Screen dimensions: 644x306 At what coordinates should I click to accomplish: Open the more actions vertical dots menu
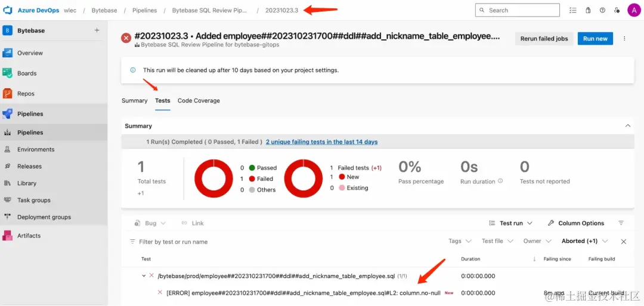click(624, 39)
